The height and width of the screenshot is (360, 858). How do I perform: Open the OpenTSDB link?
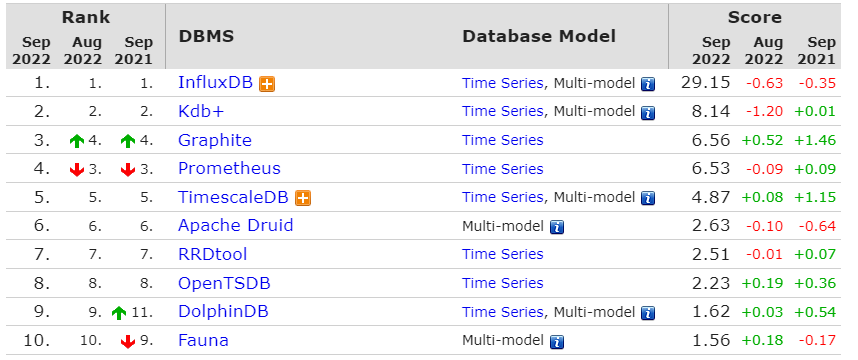coord(224,283)
